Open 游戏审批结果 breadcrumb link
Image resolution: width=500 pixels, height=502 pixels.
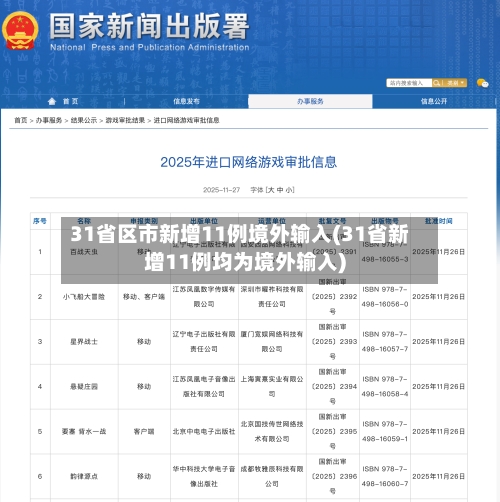pyautogui.click(x=125, y=120)
